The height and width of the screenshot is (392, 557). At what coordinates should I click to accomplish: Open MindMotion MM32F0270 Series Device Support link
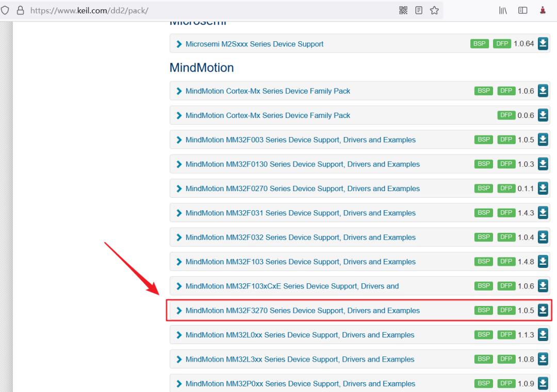(x=303, y=189)
